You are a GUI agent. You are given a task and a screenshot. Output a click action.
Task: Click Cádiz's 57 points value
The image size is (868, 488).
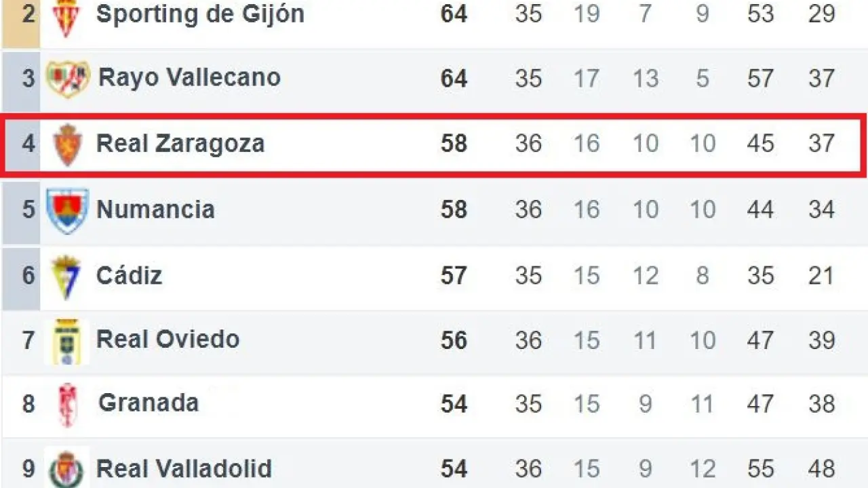(x=454, y=276)
